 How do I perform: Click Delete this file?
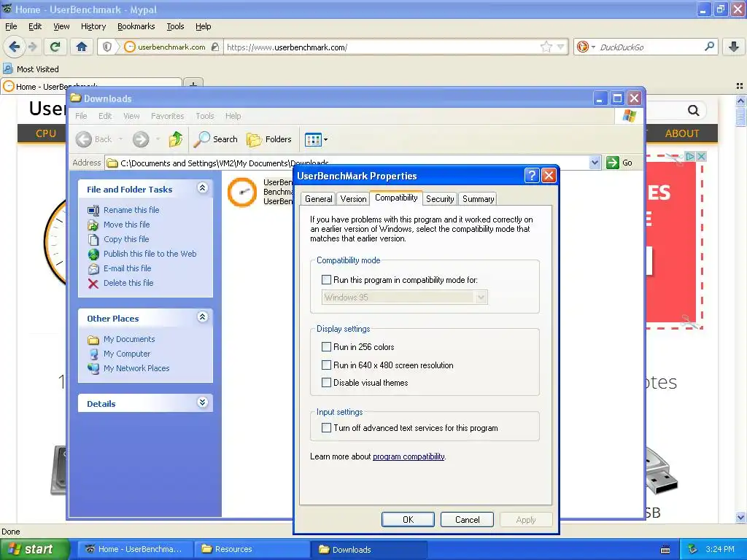tap(128, 283)
